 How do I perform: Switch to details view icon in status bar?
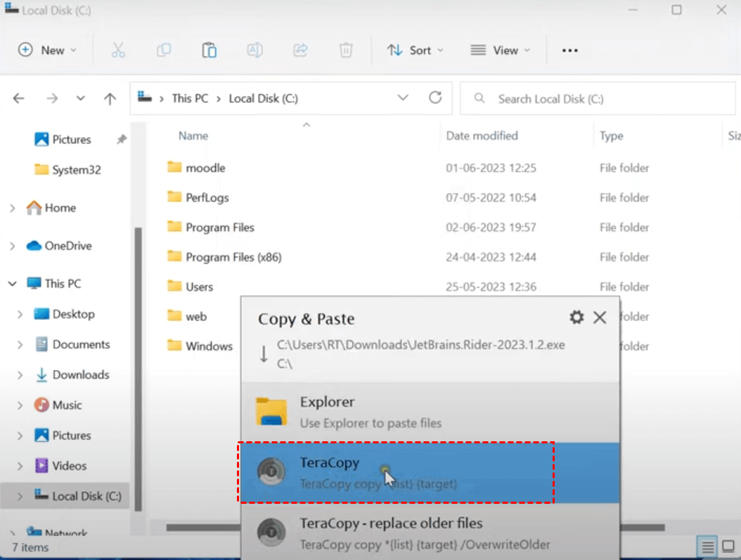pyautogui.click(x=707, y=547)
